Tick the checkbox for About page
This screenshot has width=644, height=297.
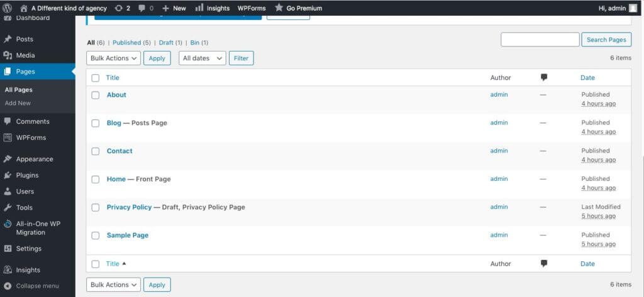tap(96, 95)
